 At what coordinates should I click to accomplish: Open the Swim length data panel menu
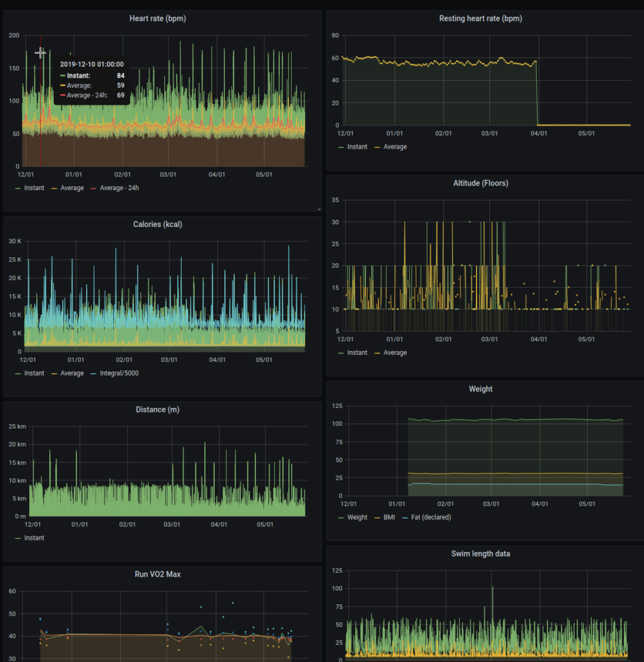480,553
